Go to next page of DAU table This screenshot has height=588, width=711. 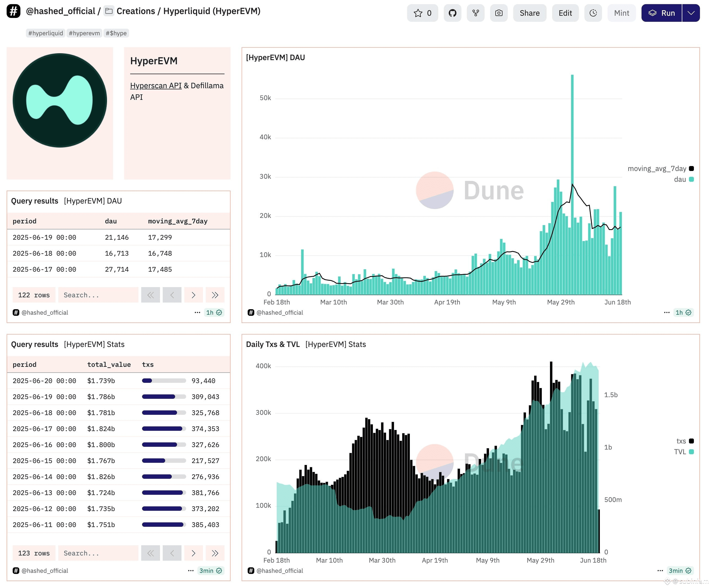click(193, 295)
